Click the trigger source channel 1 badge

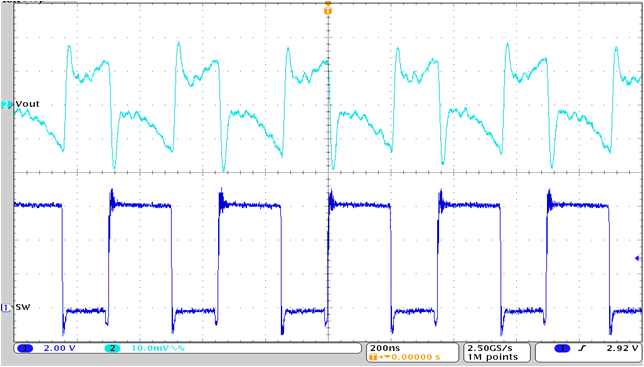point(562,349)
